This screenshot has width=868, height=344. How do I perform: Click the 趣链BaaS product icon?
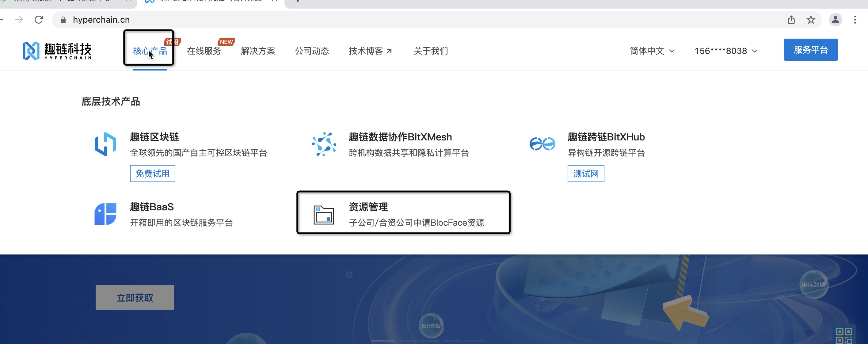[105, 214]
